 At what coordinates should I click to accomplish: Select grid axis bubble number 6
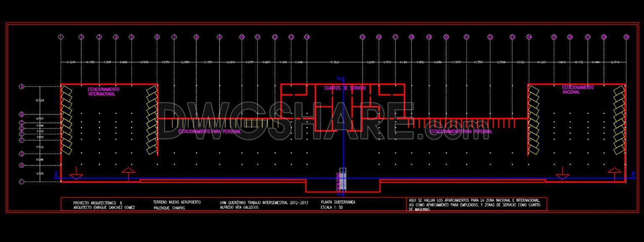click(x=157, y=37)
